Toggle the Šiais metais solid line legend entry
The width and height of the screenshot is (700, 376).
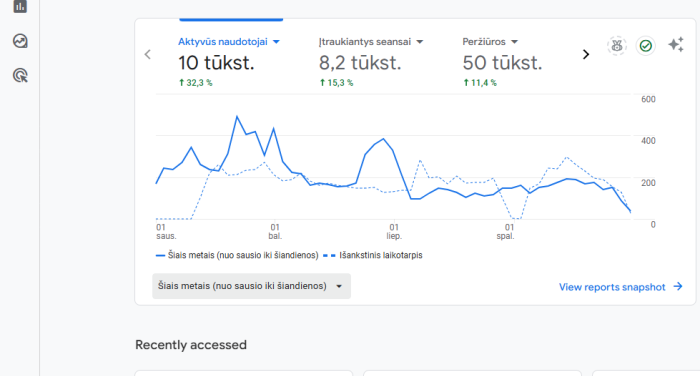point(237,255)
